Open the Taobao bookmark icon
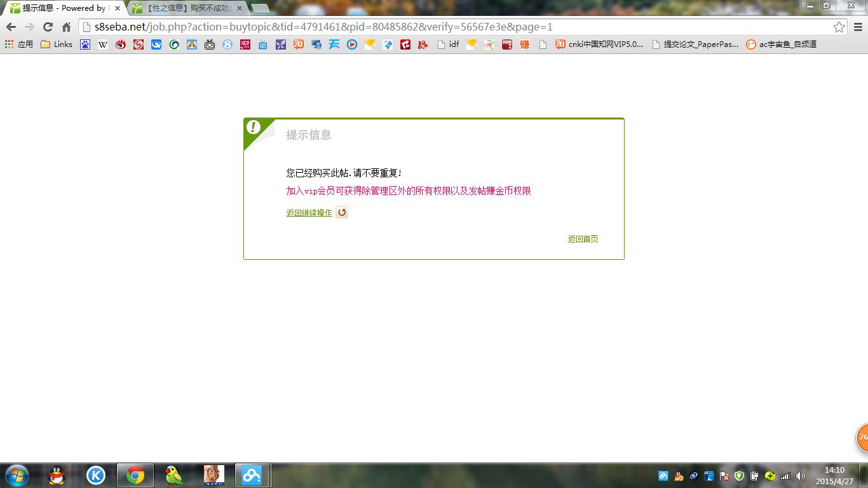 click(x=298, y=44)
